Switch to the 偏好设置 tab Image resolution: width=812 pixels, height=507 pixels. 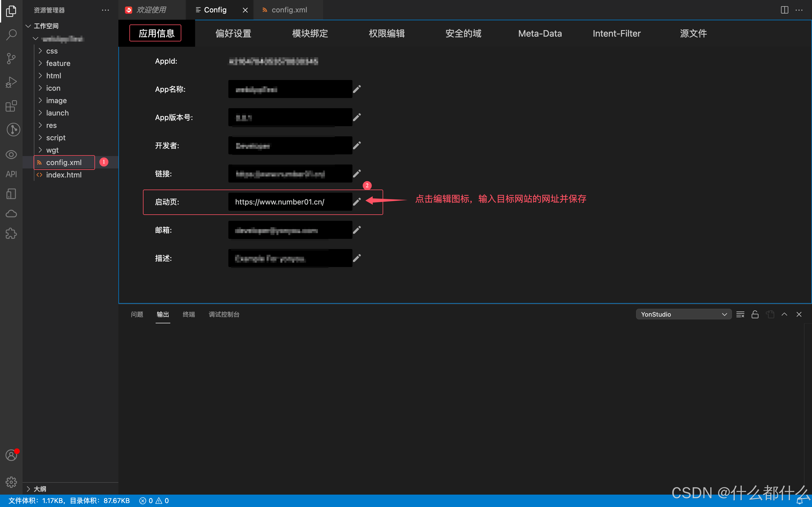point(233,34)
